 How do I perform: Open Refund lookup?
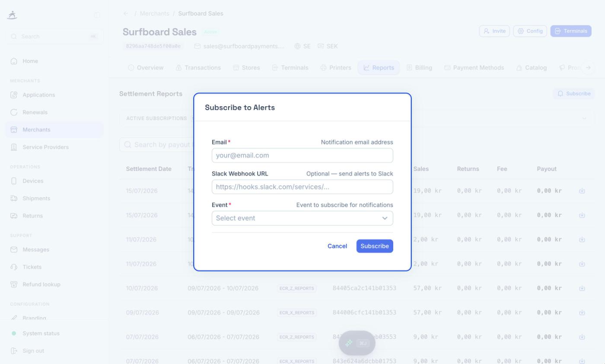(x=54, y=285)
